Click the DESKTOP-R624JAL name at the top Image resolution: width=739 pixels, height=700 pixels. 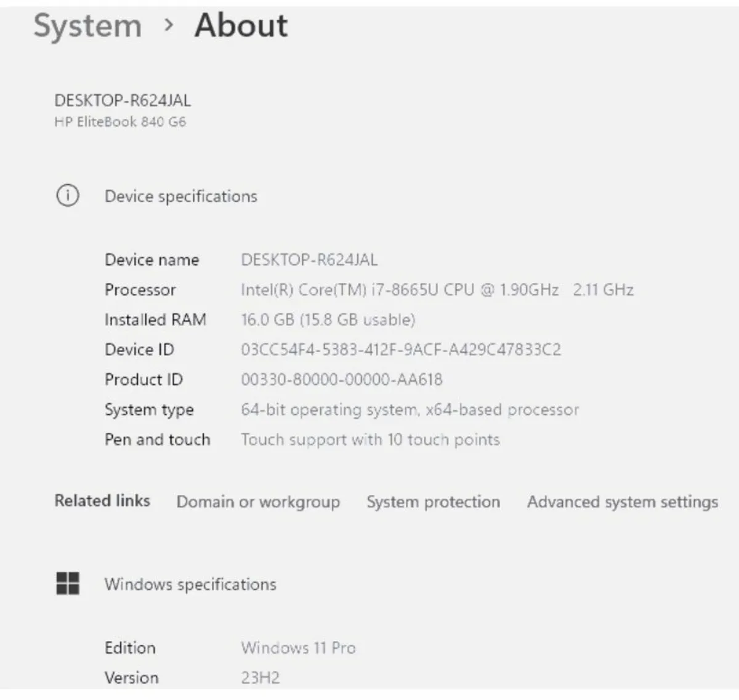point(123,100)
